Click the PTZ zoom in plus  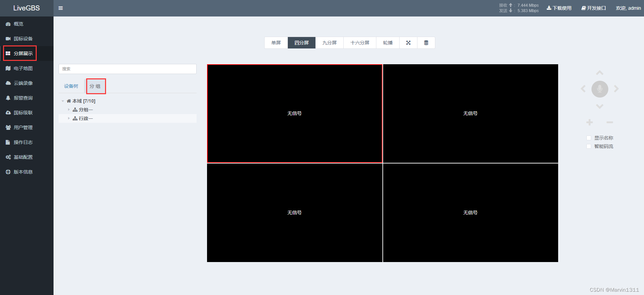589,122
